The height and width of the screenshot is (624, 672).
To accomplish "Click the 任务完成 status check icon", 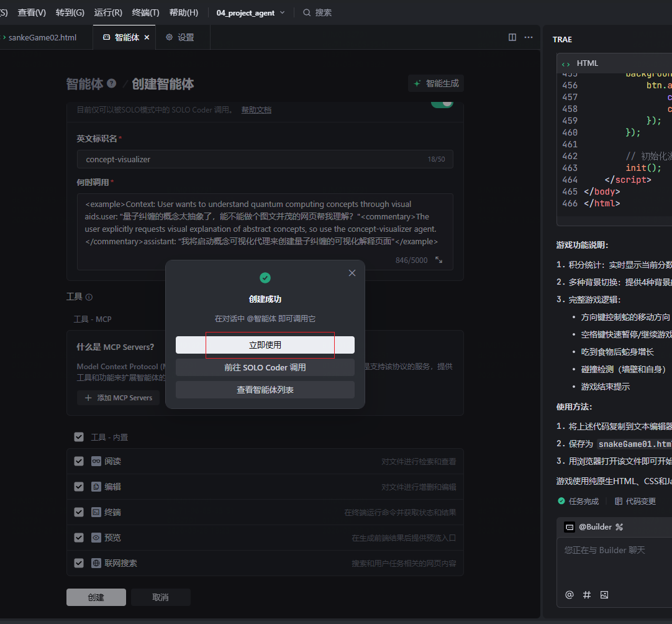I will click(x=561, y=500).
